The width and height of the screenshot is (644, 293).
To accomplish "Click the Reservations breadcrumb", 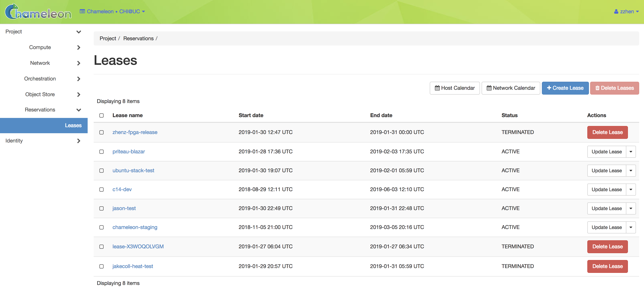I will click(x=138, y=38).
